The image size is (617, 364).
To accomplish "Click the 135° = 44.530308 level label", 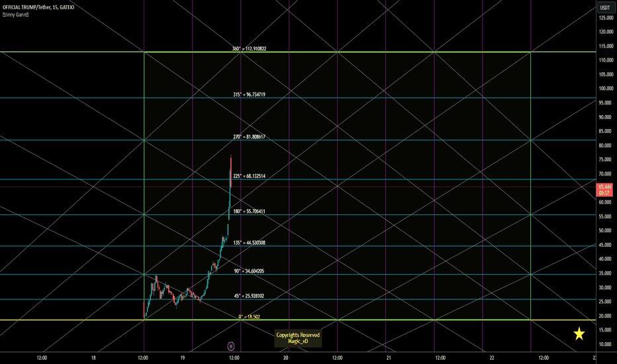I will 249,243.
